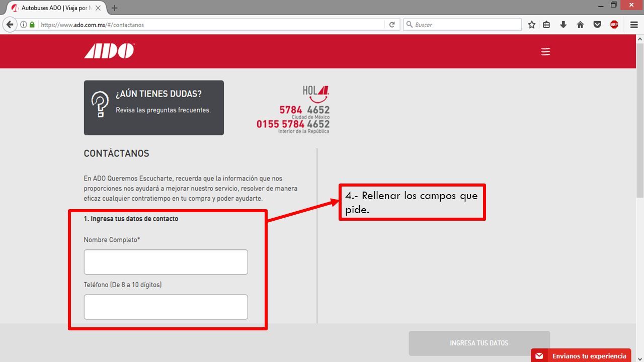Open site identity info icon

coord(23,25)
